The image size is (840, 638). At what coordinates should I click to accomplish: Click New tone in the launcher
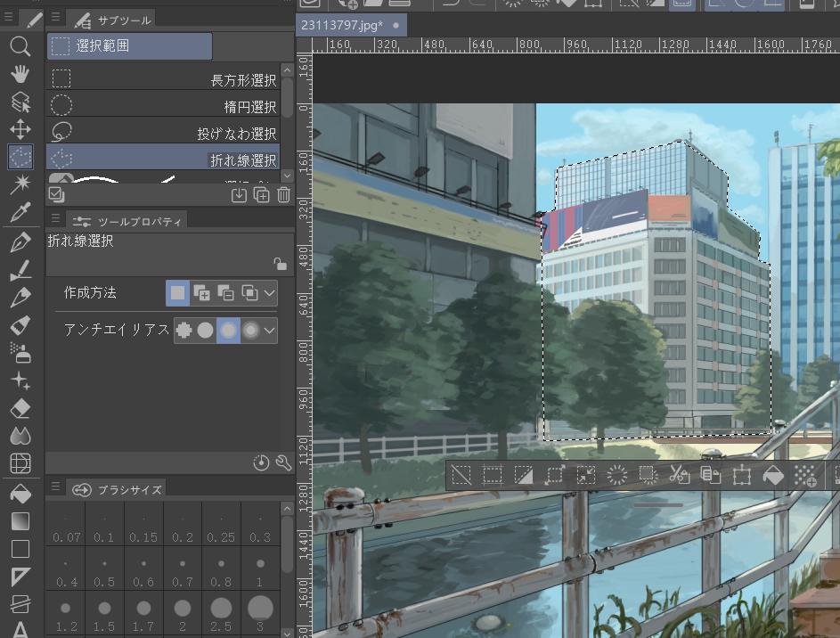pyautogui.click(x=804, y=475)
